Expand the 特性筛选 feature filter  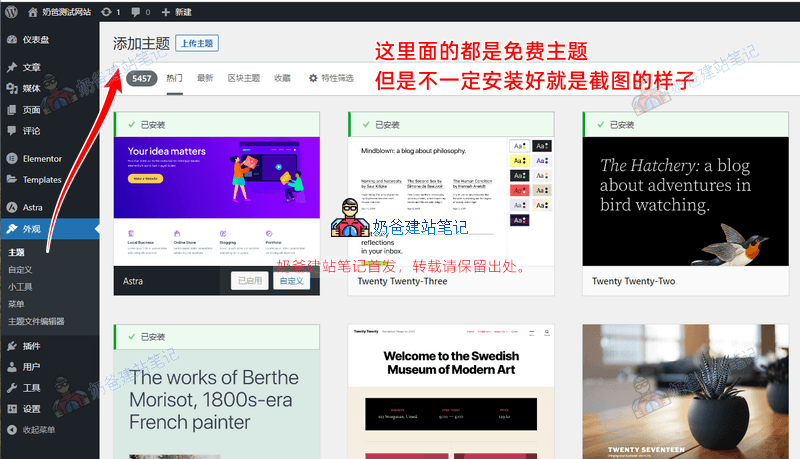331,77
